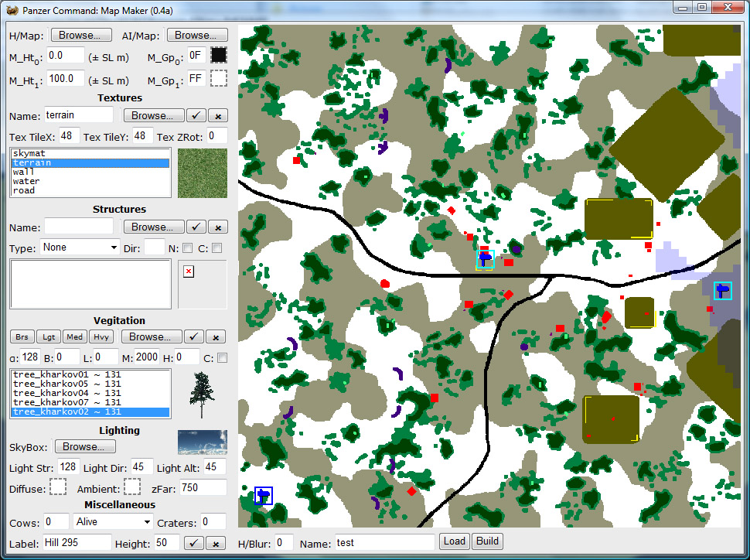
Task: Select signpost marker on purple area at right
Action: pos(723,291)
